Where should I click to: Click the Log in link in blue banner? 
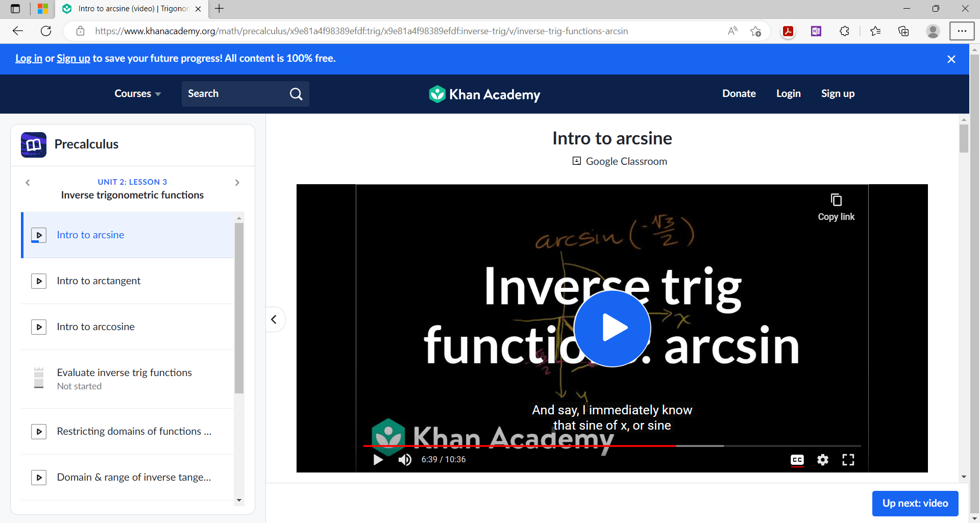pos(29,58)
